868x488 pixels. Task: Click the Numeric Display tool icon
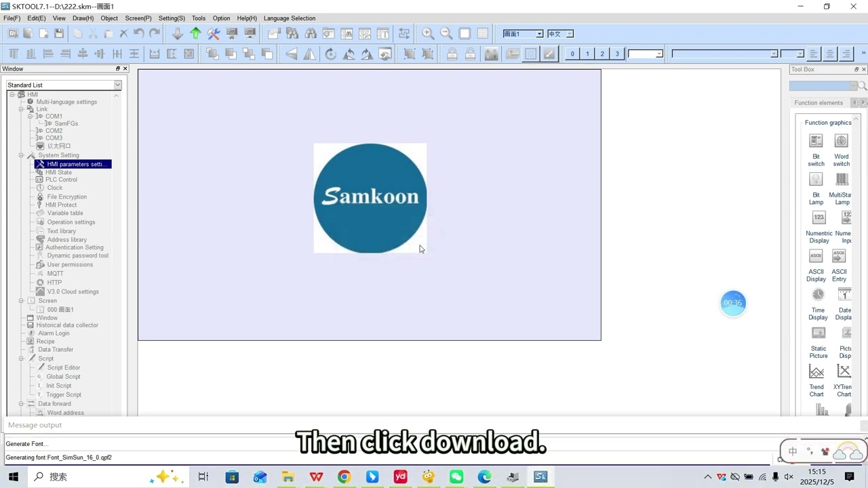tap(819, 218)
